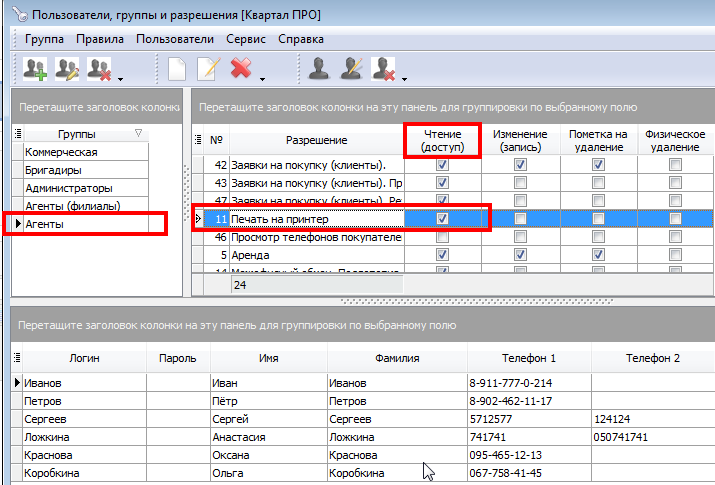The image size is (715, 485).
Task: Open the Пользователи menu
Action: [175, 39]
